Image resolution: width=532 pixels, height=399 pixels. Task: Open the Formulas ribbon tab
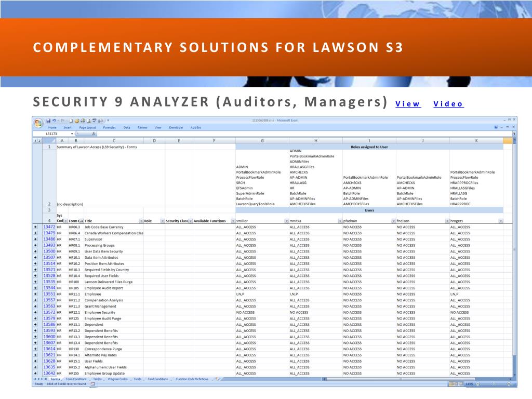109,128
